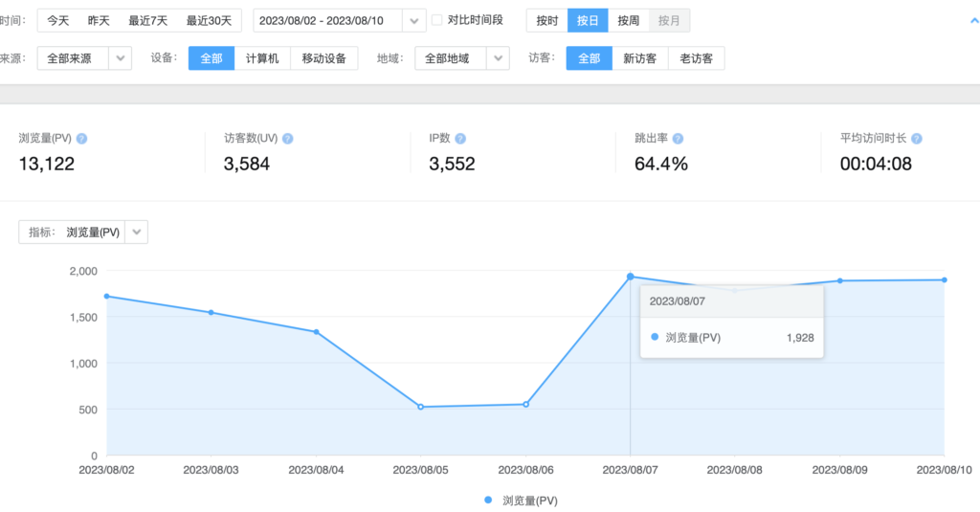
Task: Click the 13,122 page views value
Action: pyautogui.click(x=46, y=164)
